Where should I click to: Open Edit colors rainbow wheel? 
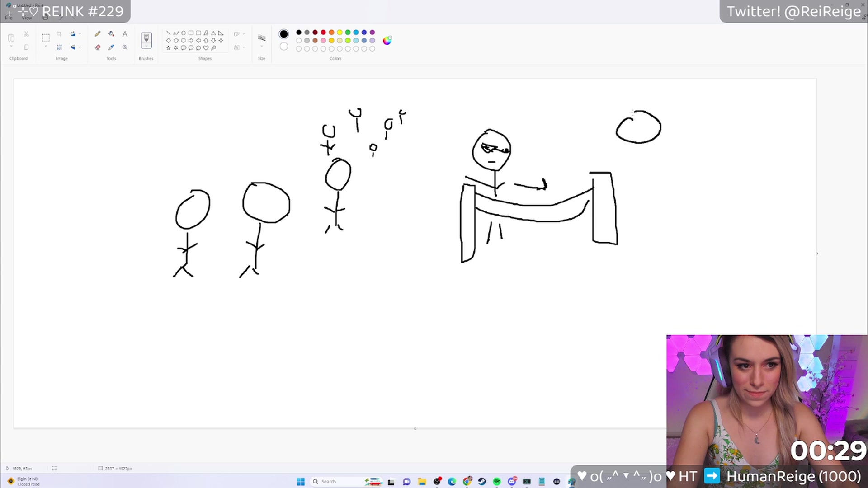387,41
